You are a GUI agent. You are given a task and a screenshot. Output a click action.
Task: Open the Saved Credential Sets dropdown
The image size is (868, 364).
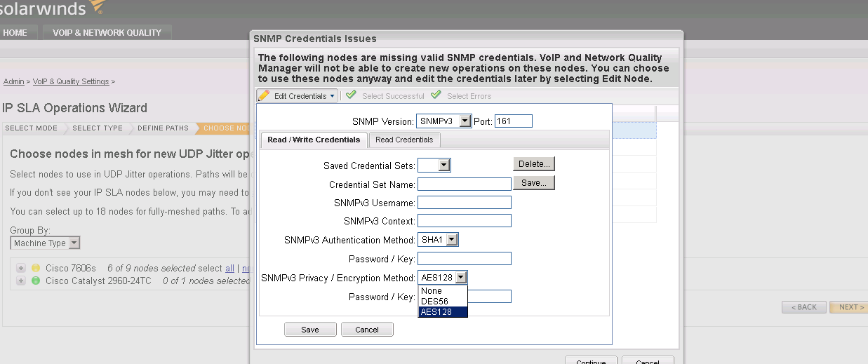(x=434, y=166)
